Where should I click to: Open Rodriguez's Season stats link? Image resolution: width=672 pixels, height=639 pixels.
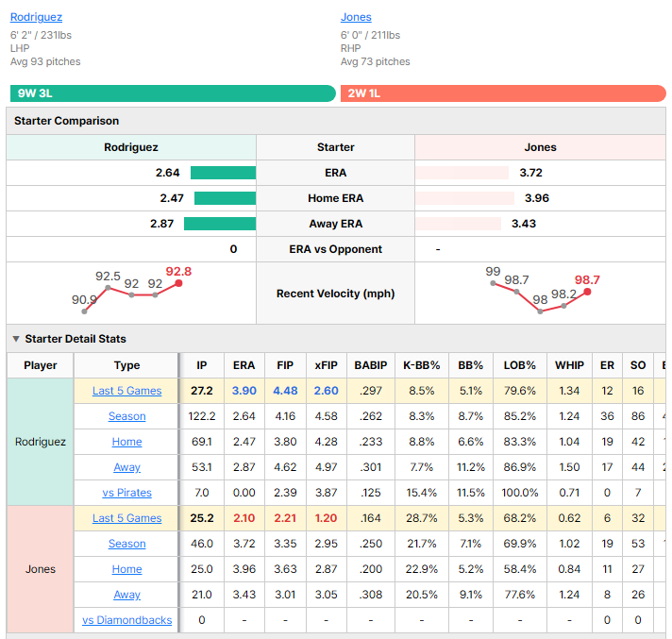coord(126,416)
